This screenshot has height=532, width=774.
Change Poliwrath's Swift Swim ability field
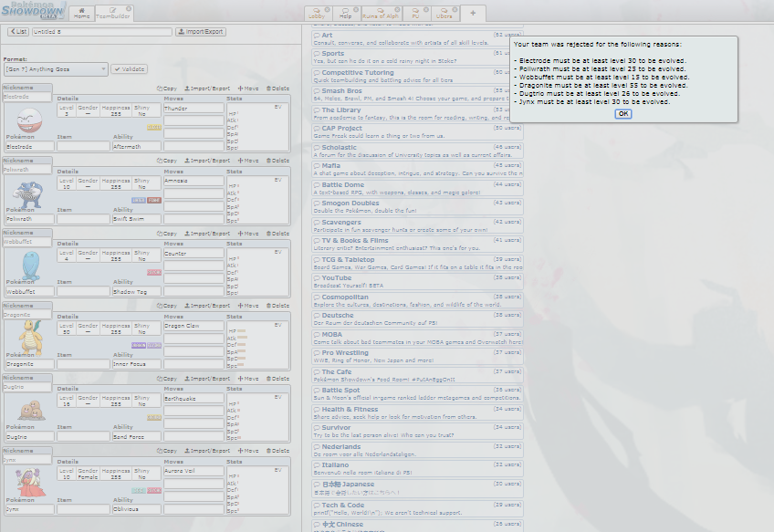pos(136,219)
